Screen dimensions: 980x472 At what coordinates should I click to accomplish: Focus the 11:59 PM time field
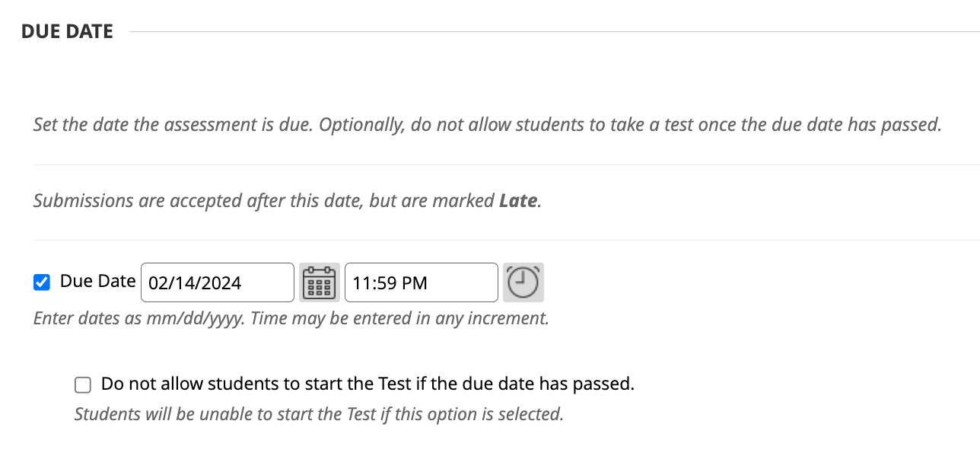click(x=421, y=282)
